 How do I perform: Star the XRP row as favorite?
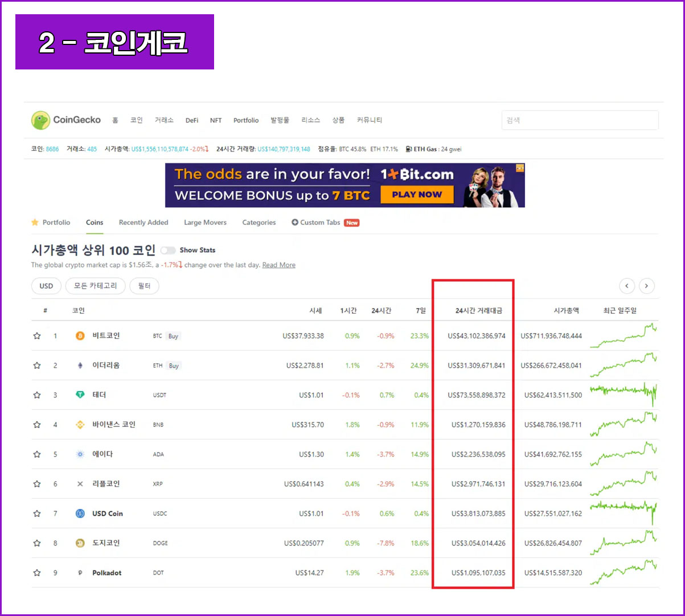click(37, 484)
